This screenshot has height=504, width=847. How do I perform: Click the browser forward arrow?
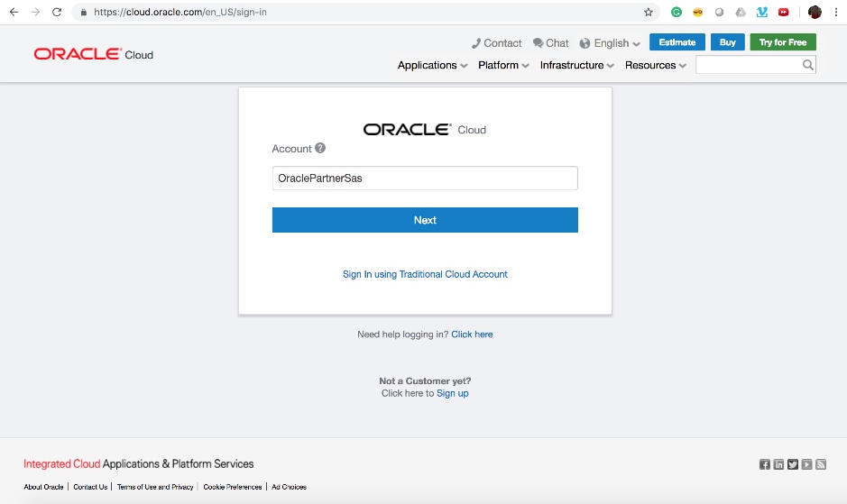[x=36, y=12]
